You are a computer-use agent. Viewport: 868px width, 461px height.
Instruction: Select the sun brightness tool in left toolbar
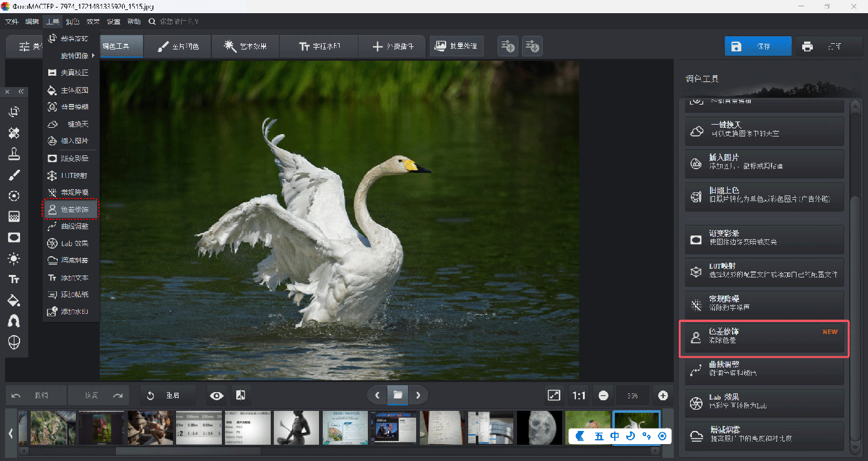(14, 259)
